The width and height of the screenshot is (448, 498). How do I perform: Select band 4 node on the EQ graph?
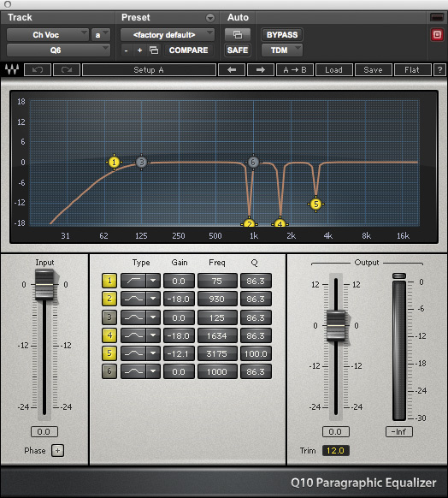pos(280,223)
